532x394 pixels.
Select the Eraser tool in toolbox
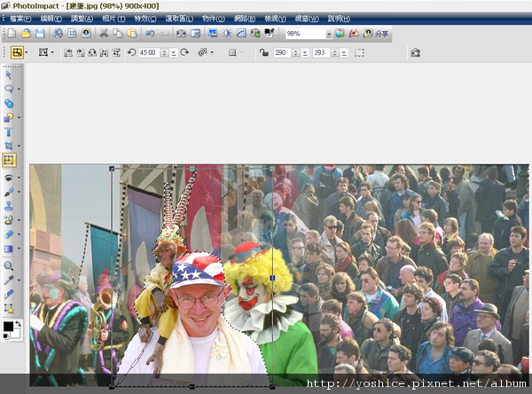point(9,234)
